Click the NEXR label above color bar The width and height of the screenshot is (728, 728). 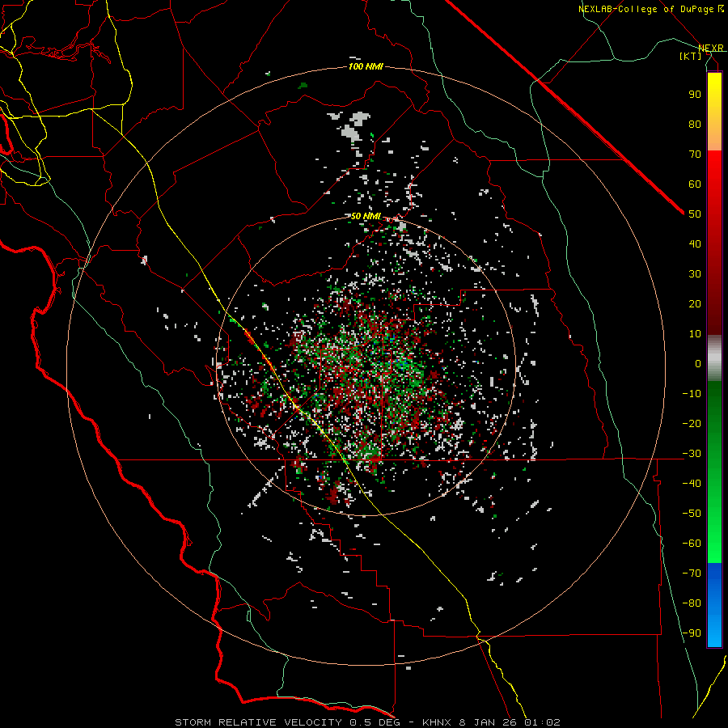click(x=711, y=48)
